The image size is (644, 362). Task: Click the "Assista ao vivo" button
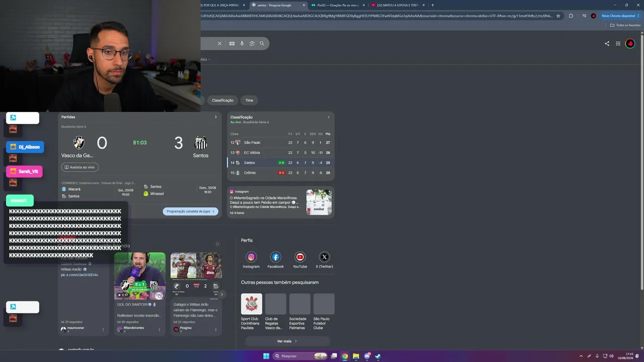click(x=80, y=167)
